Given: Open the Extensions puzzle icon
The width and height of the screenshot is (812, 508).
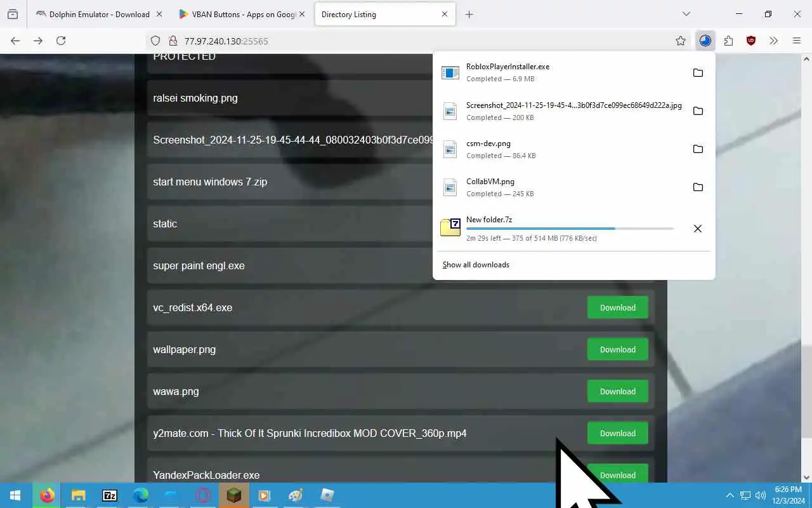Looking at the screenshot, I should click(728, 41).
